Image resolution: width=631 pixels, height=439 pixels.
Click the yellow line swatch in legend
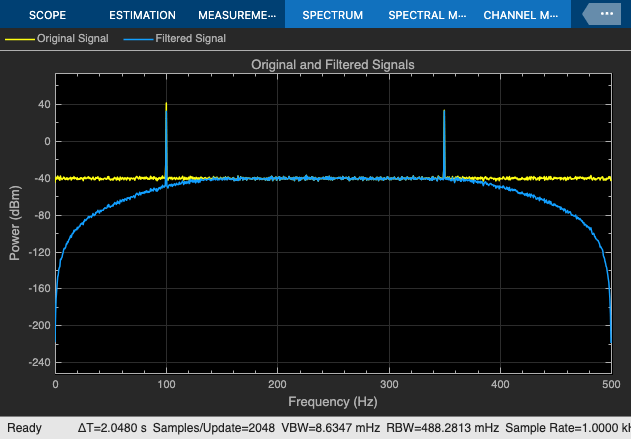tap(20, 39)
